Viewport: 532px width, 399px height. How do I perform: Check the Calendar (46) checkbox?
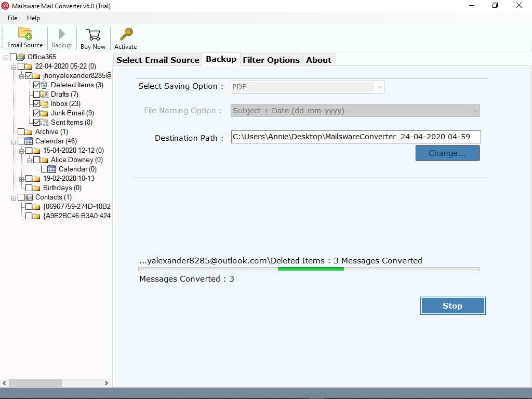pos(21,141)
